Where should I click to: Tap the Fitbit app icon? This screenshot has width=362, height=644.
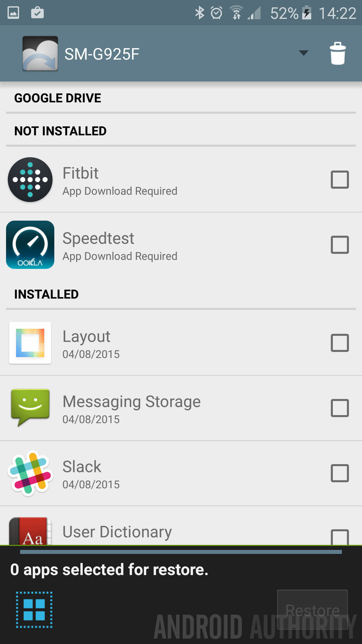[30, 179]
